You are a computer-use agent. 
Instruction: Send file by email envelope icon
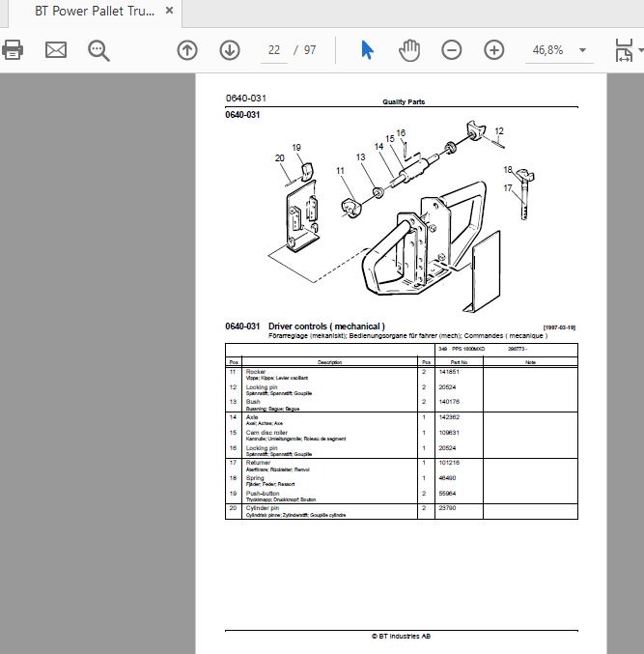click(x=56, y=50)
